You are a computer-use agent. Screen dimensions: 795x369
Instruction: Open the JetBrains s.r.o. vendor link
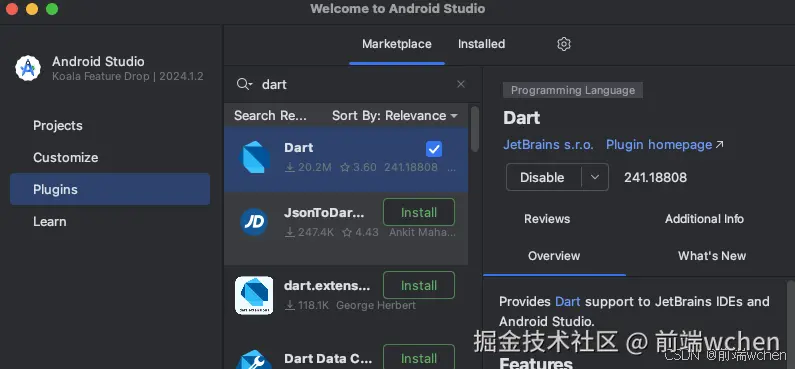tap(548, 145)
